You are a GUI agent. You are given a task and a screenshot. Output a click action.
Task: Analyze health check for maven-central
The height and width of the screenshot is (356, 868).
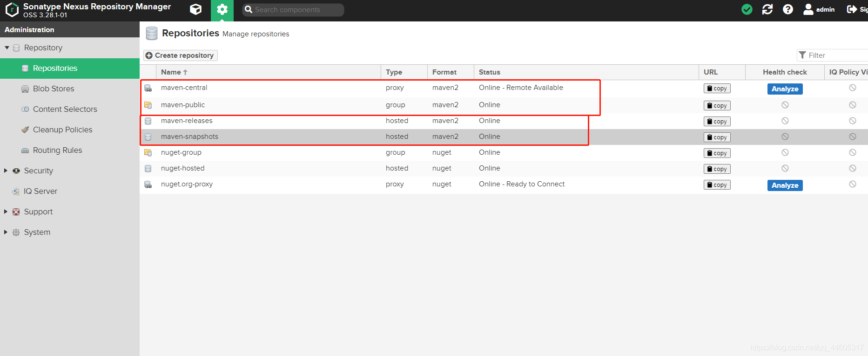pyautogui.click(x=785, y=89)
